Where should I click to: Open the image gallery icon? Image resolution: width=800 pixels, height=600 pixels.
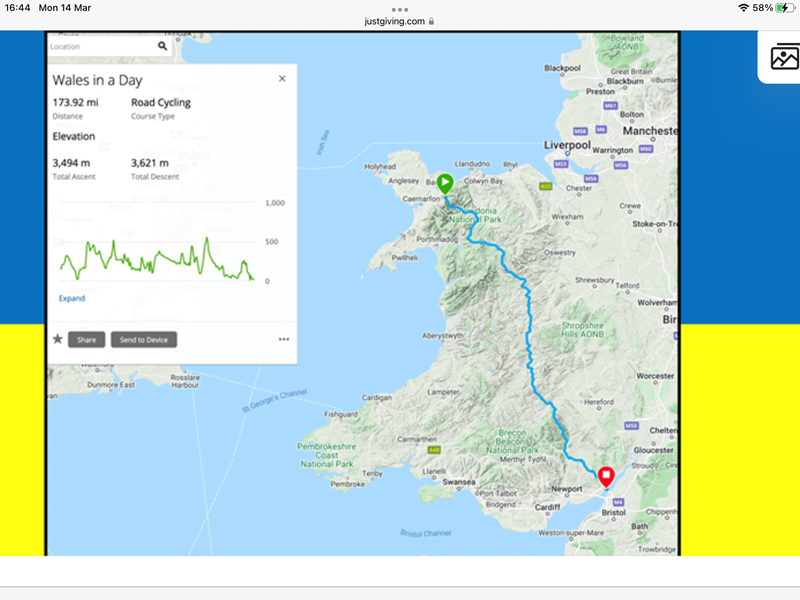pos(784,57)
